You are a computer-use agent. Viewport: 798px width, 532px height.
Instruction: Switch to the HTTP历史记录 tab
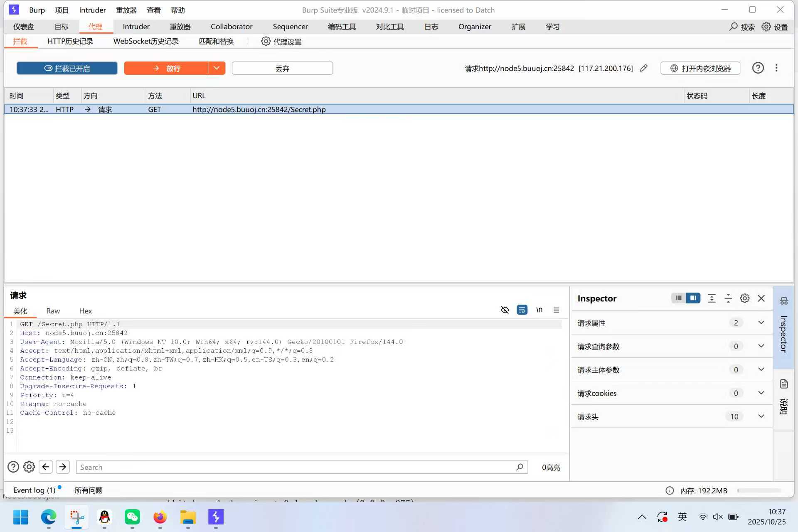[70, 42]
